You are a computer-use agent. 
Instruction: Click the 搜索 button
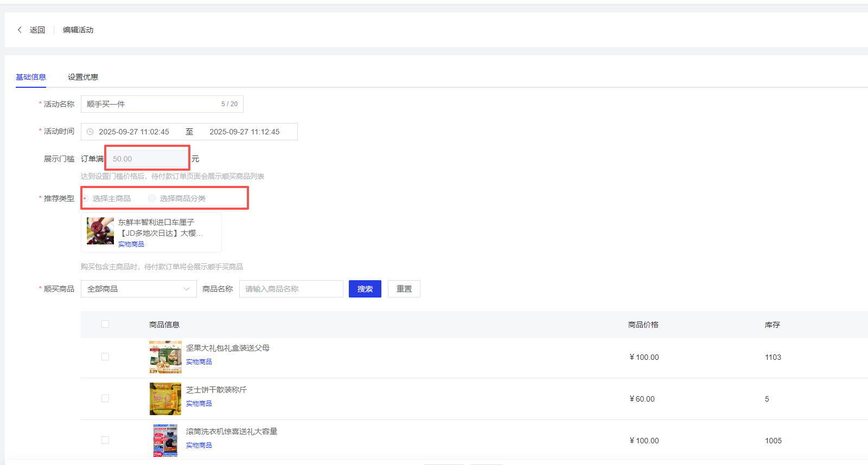[x=365, y=289]
